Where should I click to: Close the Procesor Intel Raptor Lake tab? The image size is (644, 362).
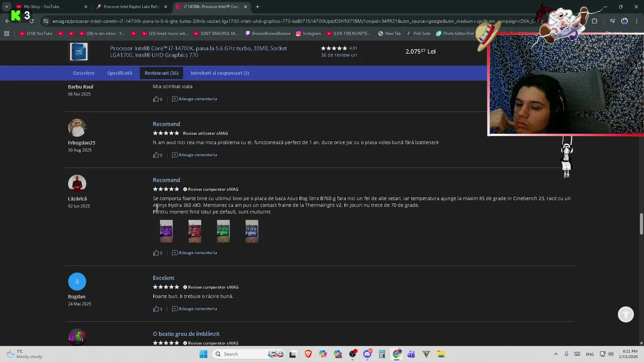pos(165,7)
